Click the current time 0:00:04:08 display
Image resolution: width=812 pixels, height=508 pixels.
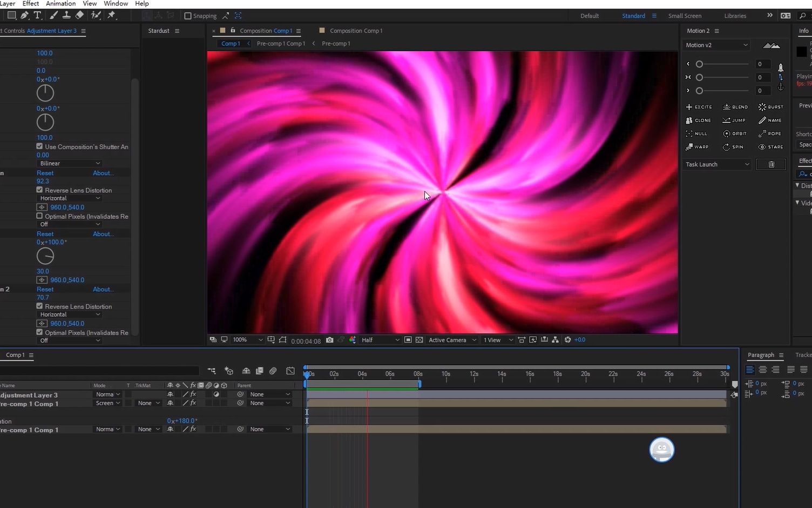306,341
